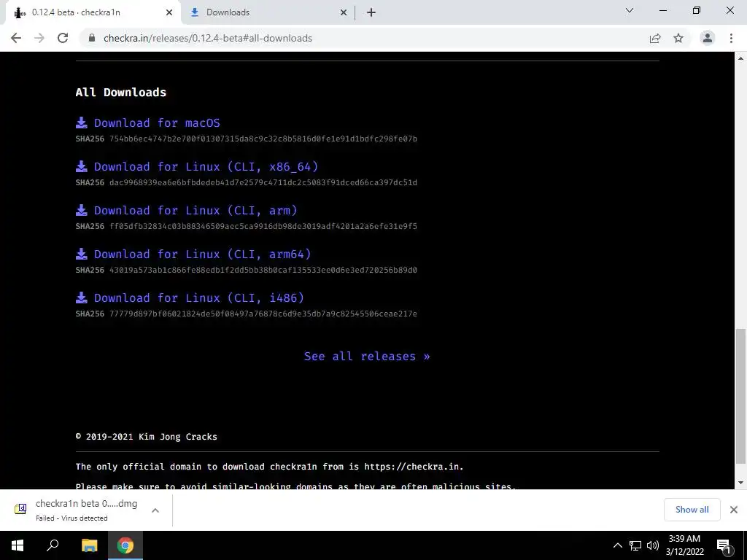The width and height of the screenshot is (747, 560).
Task: Click SHA256 hash starting dac9968939
Action: point(263,182)
